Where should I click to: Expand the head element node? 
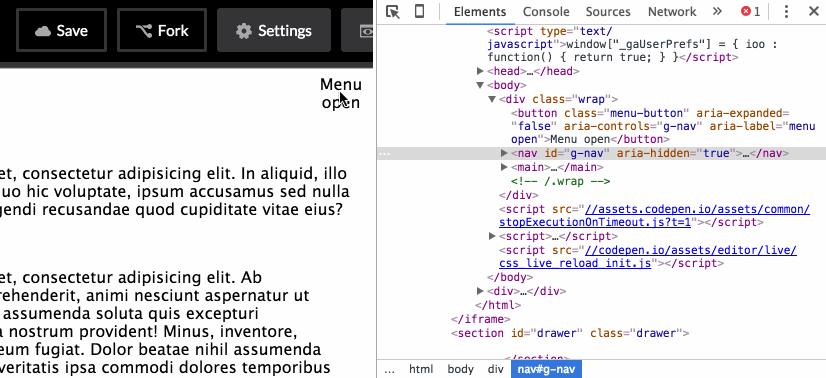[x=480, y=71]
